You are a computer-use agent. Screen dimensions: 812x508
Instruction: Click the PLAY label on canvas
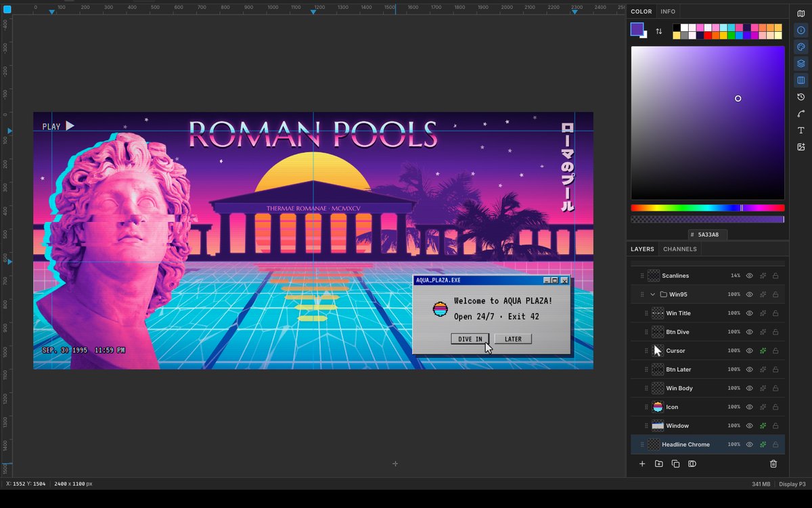coord(51,127)
